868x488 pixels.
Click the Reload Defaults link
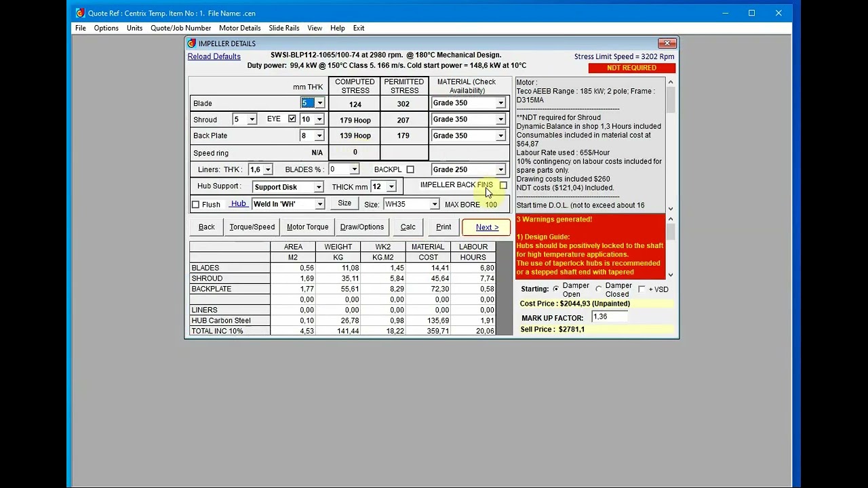(x=214, y=56)
